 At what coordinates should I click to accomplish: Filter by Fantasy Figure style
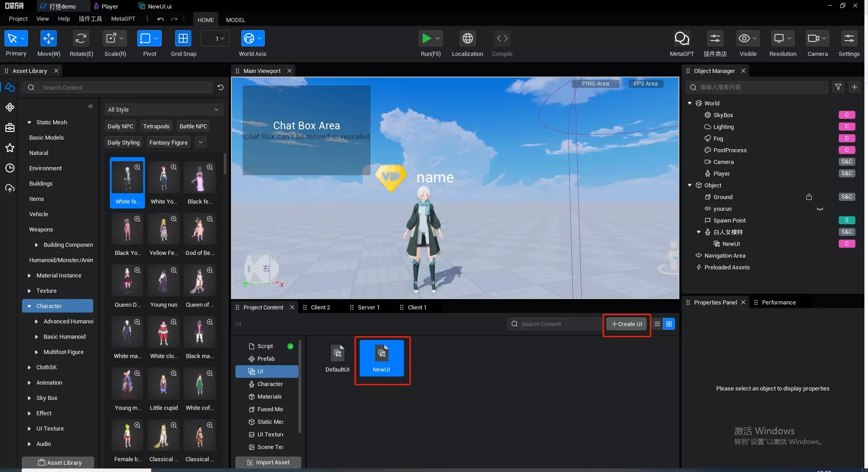pyautogui.click(x=168, y=142)
